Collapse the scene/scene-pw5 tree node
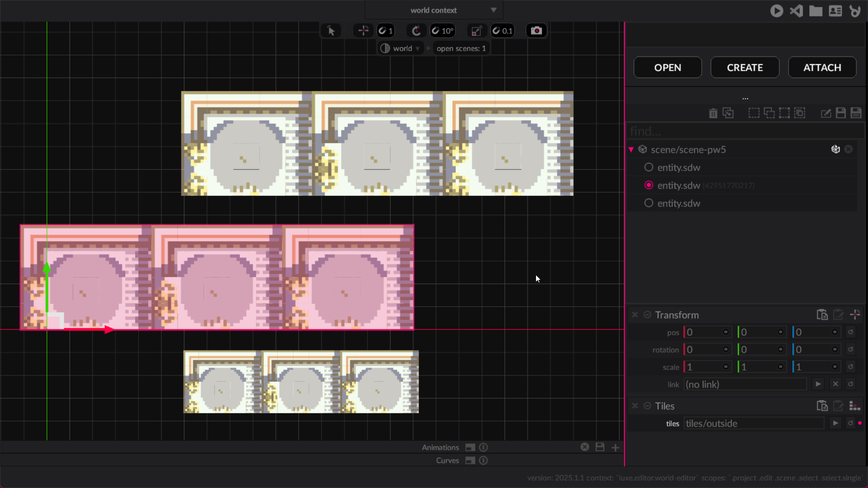Image resolution: width=868 pixels, height=488 pixels. pyautogui.click(x=631, y=150)
